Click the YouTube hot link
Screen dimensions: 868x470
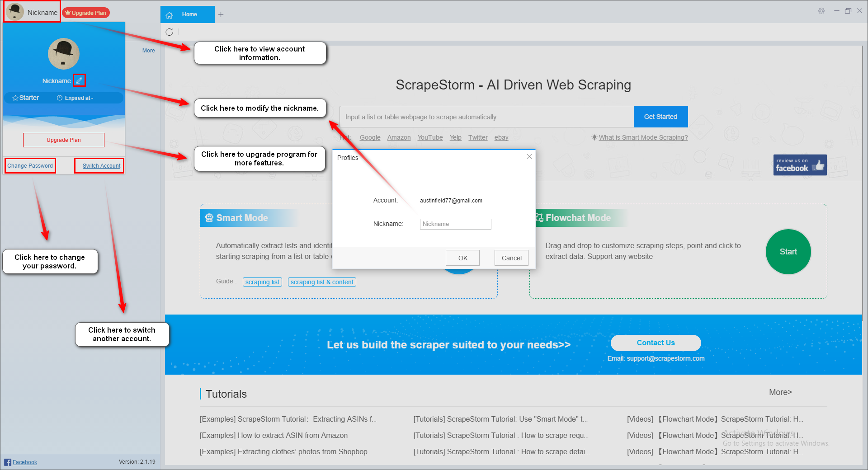coord(430,137)
